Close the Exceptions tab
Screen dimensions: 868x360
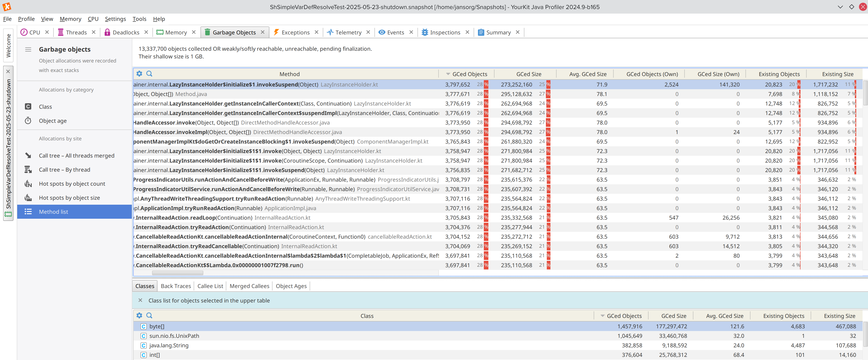(x=316, y=32)
